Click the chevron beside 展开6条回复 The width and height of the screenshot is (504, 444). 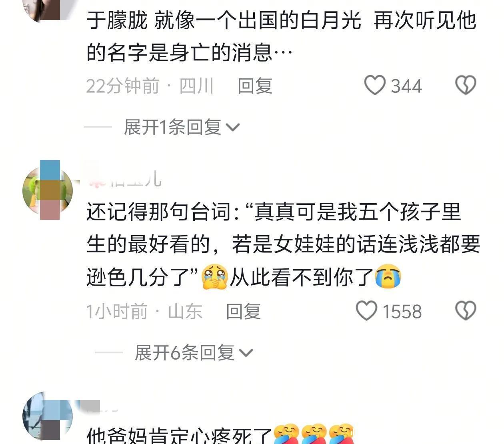click(246, 353)
